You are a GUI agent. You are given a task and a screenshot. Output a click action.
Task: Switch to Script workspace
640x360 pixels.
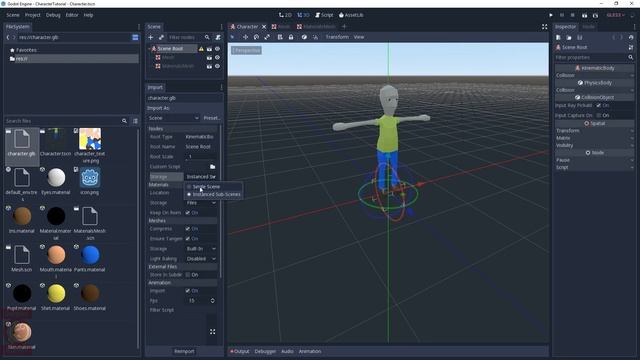[x=324, y=15]
